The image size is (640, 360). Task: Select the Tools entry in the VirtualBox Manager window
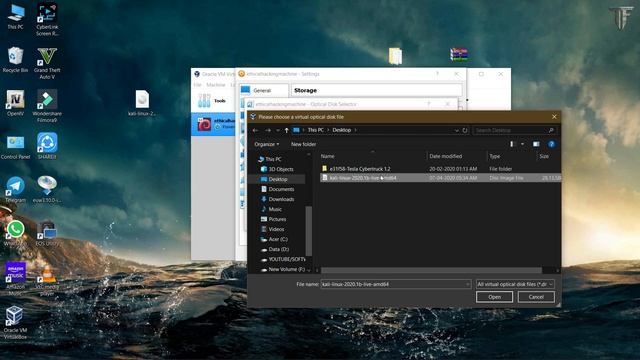[x=212, y=101]
